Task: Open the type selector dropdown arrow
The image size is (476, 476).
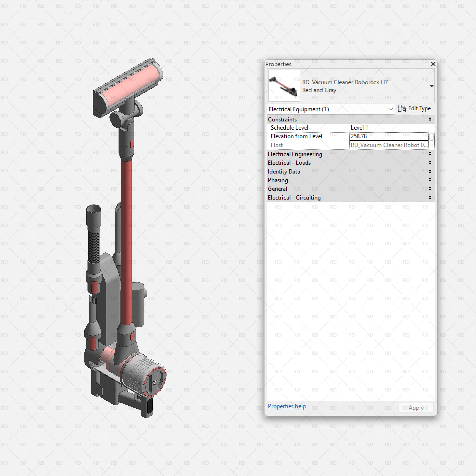Action: coord(432,86)
